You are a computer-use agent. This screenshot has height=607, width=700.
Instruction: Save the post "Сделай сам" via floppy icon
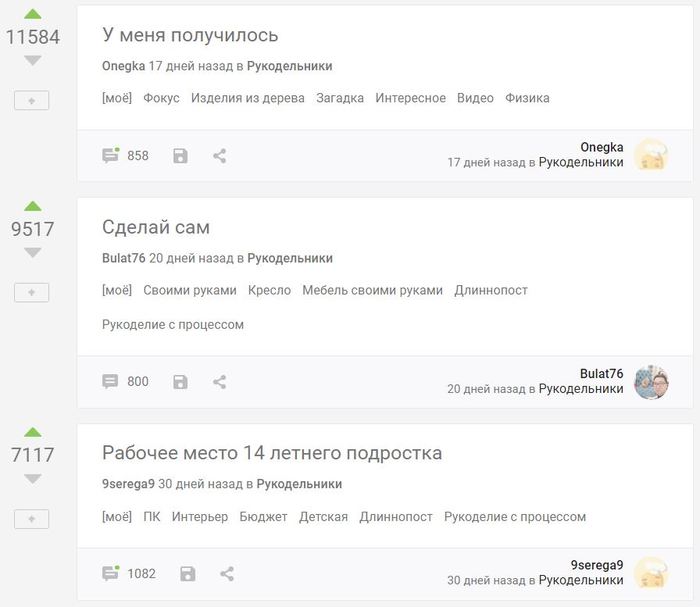pos(180,382)
